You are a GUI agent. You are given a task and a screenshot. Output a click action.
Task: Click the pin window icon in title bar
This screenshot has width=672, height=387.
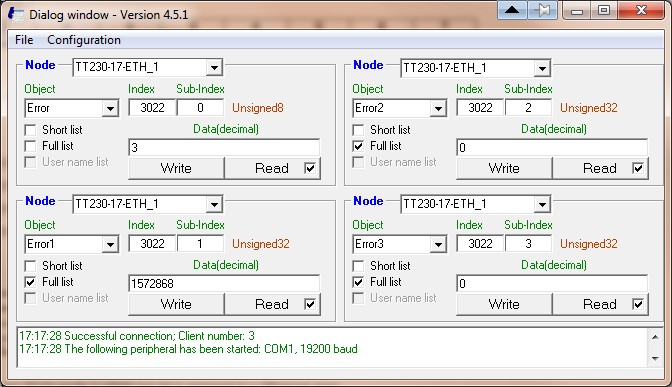542,10
